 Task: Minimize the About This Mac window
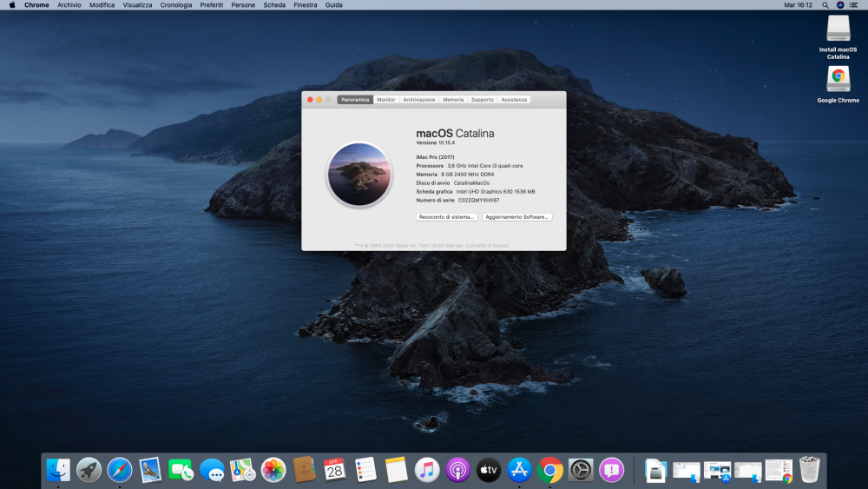(319, 100)
